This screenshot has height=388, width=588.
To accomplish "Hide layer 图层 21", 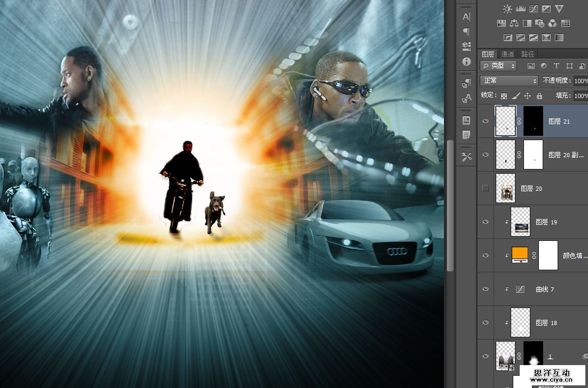I will pyautogui.click(x=486, y=121).
